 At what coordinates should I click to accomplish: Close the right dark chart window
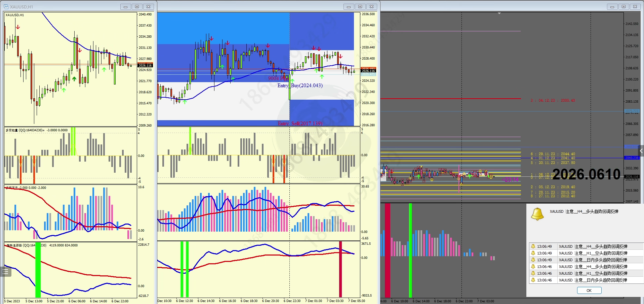point(635,7)
